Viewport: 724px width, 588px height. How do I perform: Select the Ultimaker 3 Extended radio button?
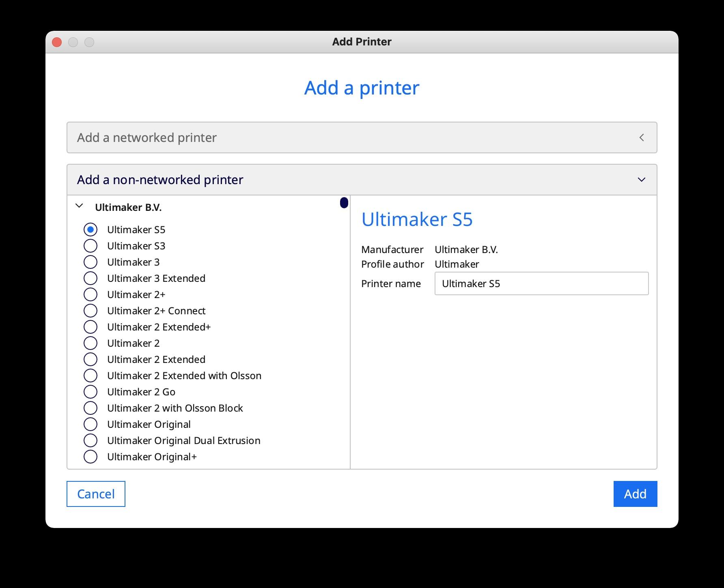[90, 278]
